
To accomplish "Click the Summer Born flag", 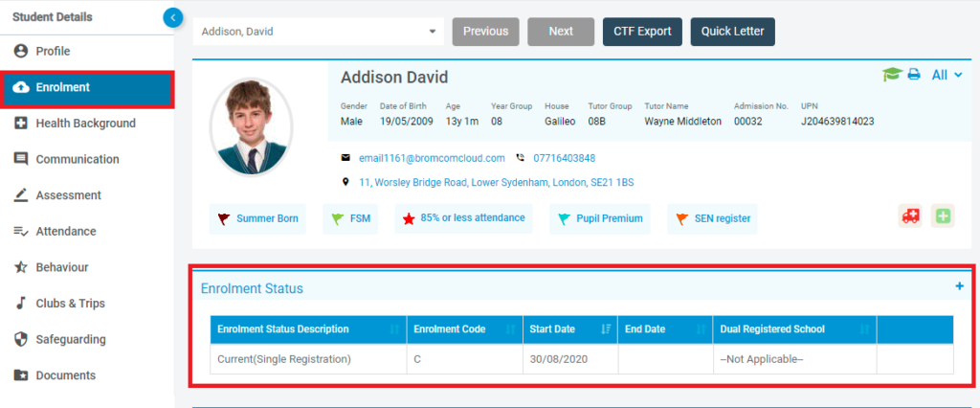I will point(257,219).
